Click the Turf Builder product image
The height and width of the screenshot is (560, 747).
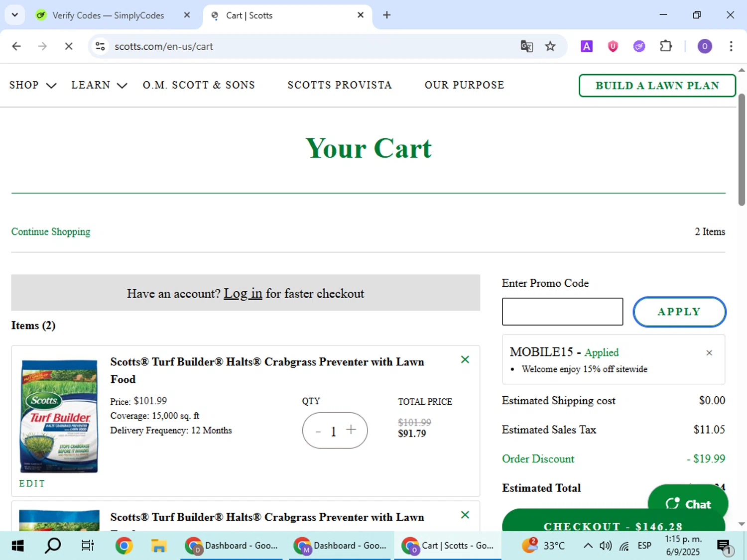[59, 416]
